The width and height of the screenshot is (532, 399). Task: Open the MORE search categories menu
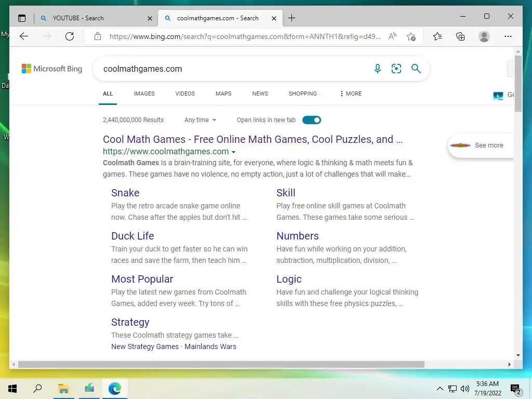tap(351, 94)
